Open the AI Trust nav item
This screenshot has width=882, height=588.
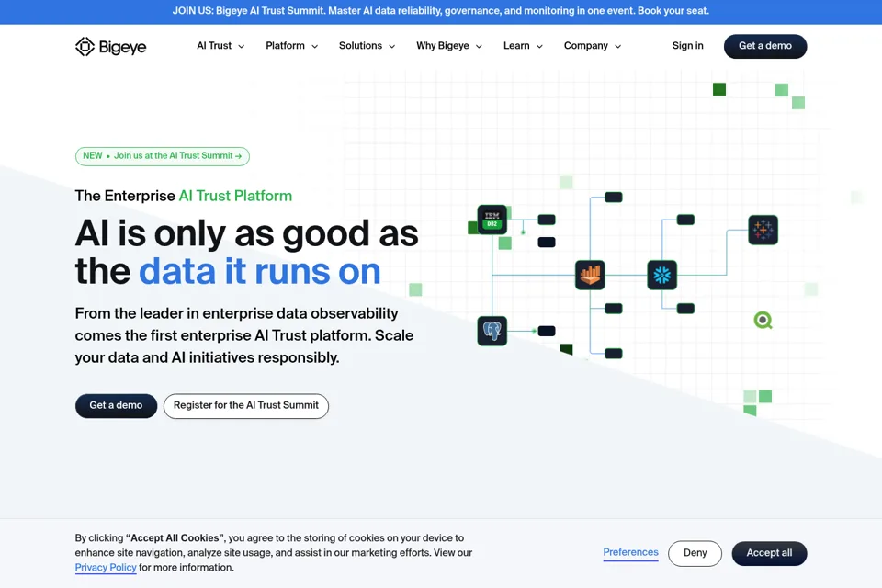[x=214, y=46]
